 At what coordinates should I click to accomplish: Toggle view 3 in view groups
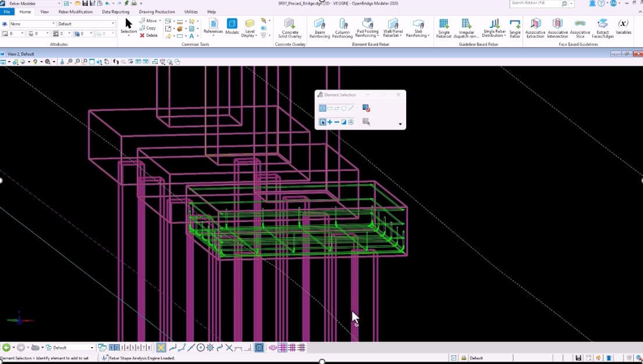(122, 348)
